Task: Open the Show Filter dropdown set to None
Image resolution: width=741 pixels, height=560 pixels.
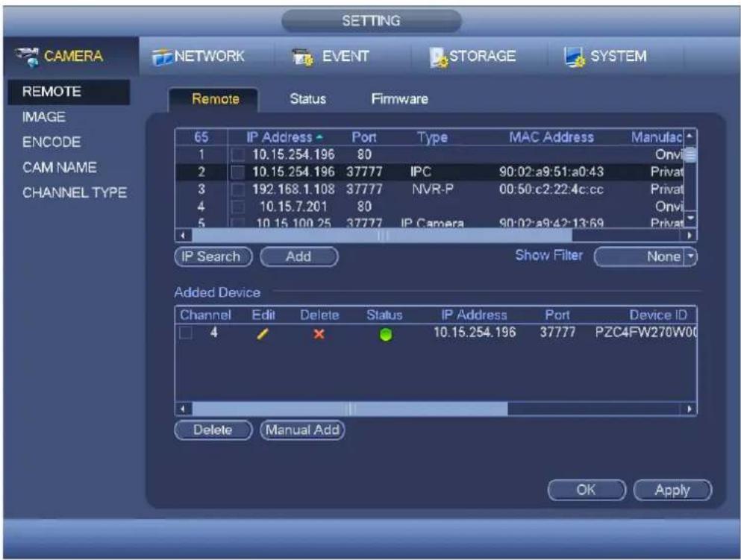Action: 645,257
